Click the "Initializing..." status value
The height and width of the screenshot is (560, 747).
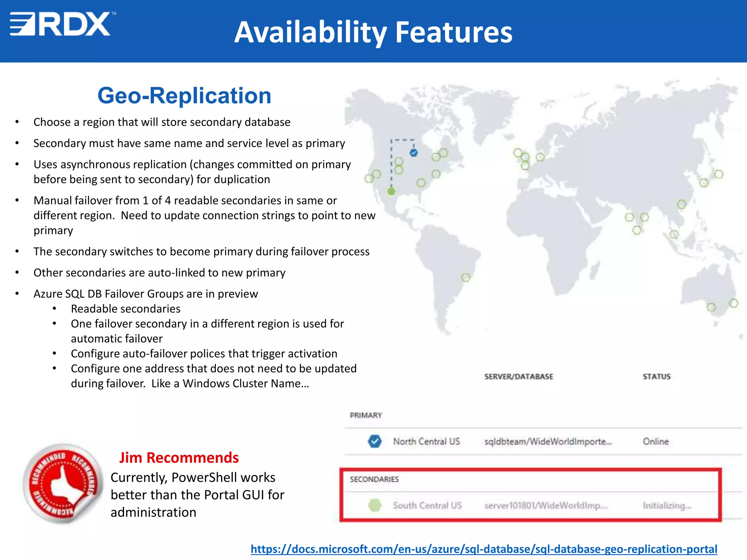pyautogui.click(x=667, y=506)
